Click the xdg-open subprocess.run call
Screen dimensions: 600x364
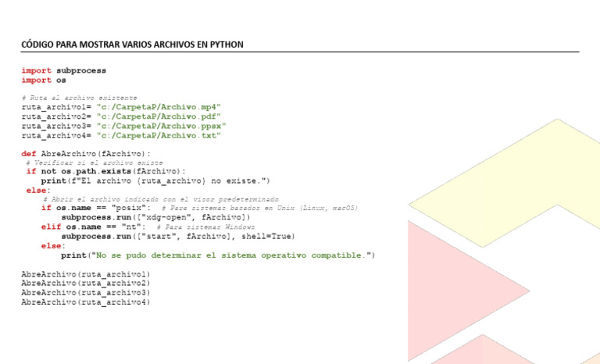point(155,217)
